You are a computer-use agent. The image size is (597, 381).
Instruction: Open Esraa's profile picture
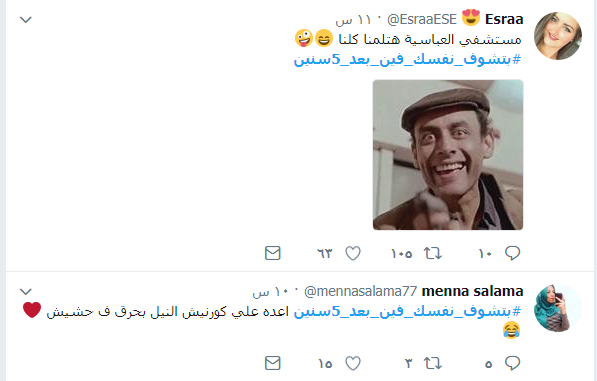[x=558, y=36]
